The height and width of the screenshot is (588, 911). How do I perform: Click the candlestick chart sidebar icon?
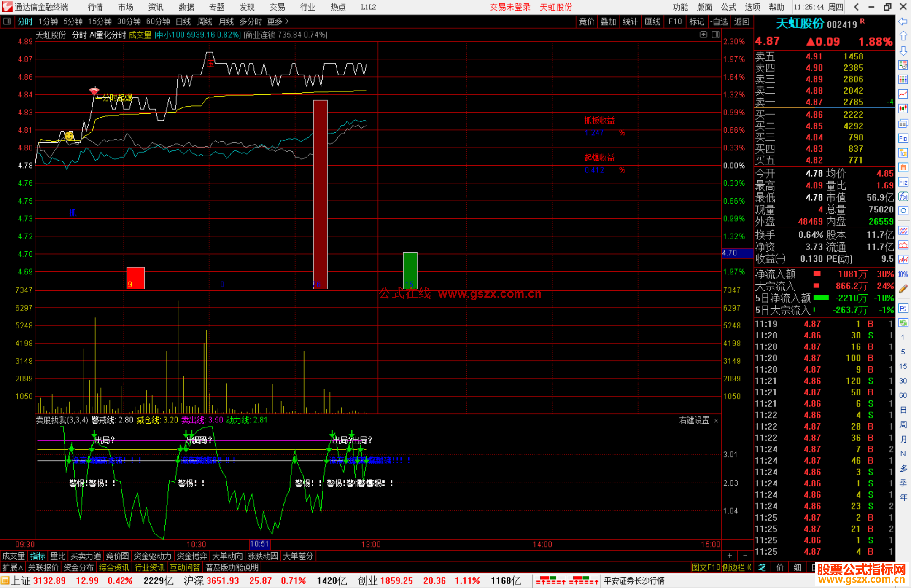903,108
